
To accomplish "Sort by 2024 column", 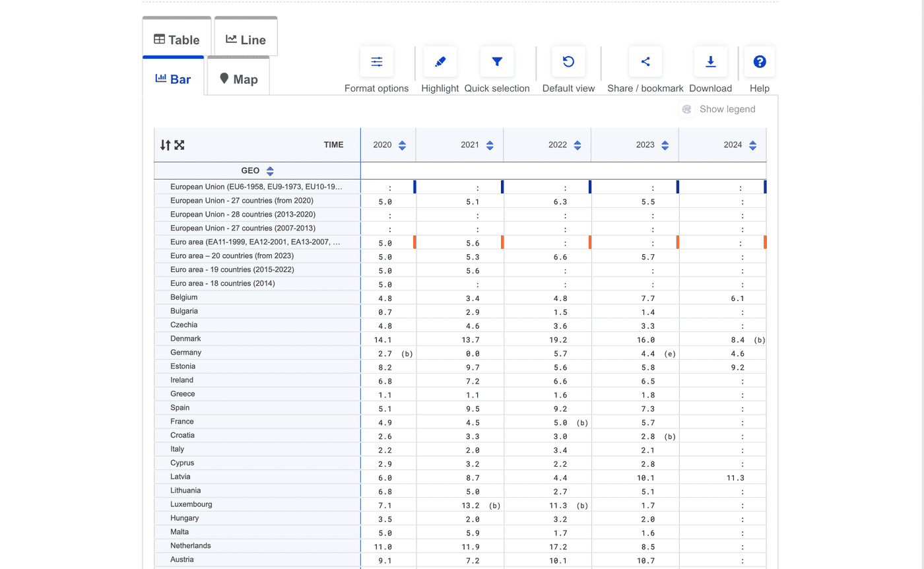I will point(753,145).
